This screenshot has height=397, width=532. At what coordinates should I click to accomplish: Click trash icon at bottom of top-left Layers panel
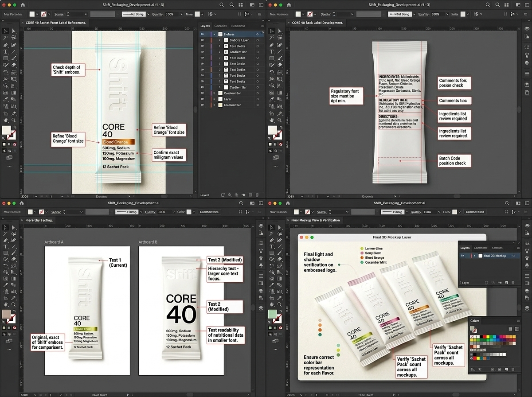coord(257,195)
